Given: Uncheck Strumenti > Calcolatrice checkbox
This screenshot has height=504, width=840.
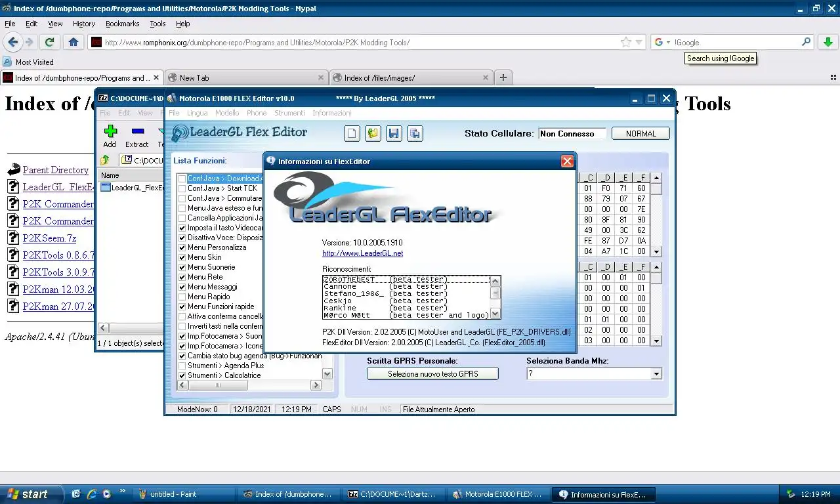Looking at the screenshot, I should 182,375.
